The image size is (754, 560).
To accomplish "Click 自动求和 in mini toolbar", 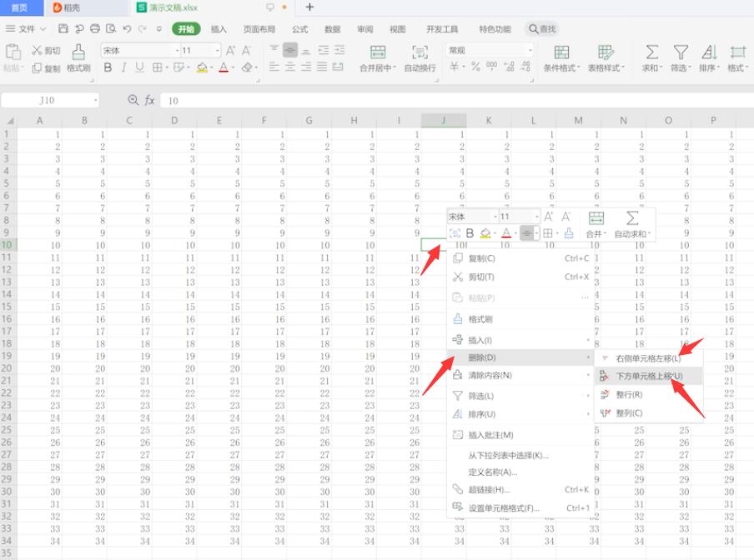I will click(632, 224).
